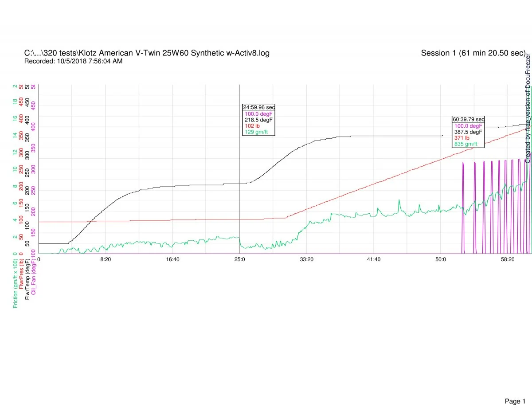
Task: Select the 218.5 degF cursor readout
Action: coord(259,120)
